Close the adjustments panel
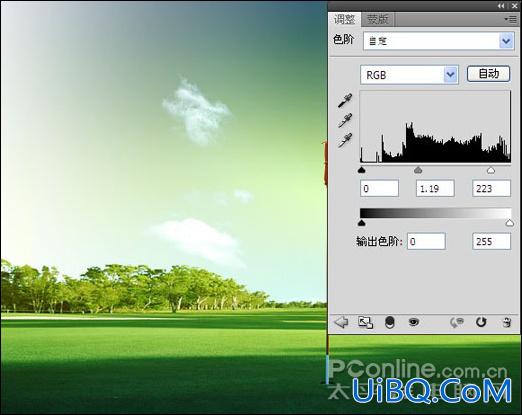 click(514, 6)
